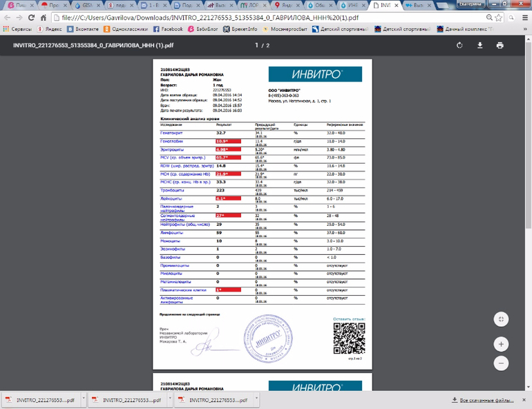
Task: Click the zoom out minus button
Action: (x=502, y=363)
